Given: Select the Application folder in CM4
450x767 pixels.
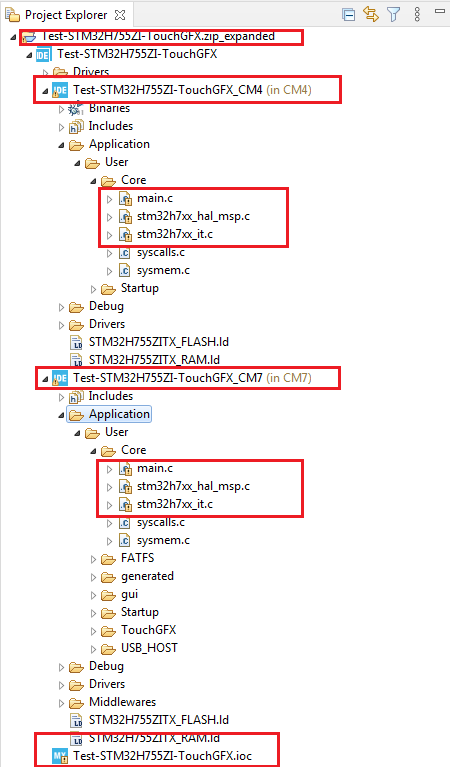Looking at the screenshot, I should (x=119, y=144).
